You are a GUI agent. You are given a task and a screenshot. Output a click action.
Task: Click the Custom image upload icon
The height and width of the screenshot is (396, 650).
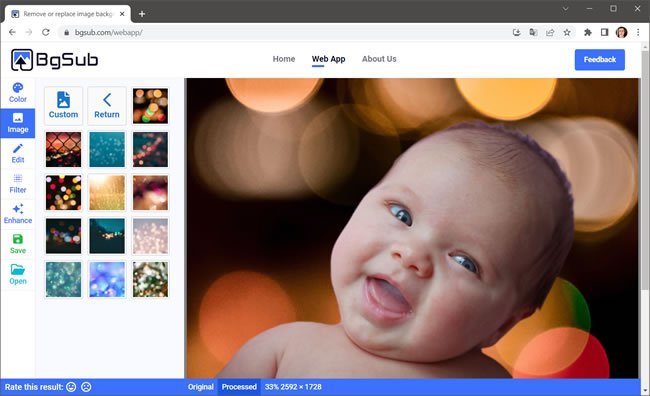click(x=63, y=100)
